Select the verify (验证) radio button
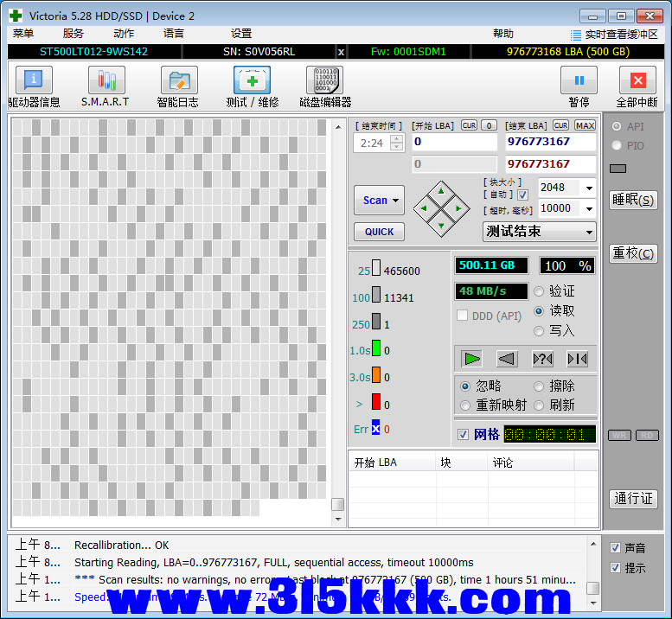Image resolution: width=672 pixels, height=619 pixels. click(x=539, y=291)
